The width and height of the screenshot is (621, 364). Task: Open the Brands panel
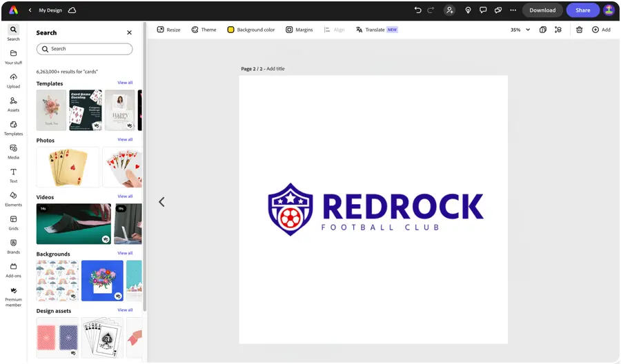[x=13, y=245]
